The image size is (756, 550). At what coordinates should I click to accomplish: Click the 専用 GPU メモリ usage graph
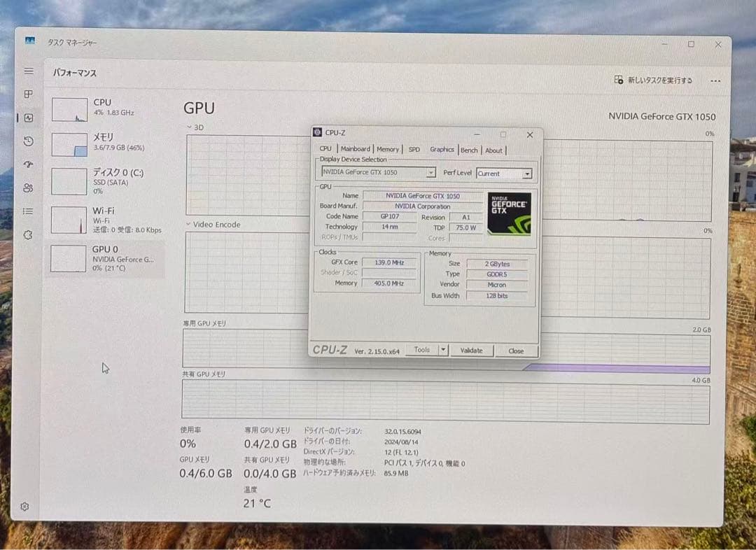(x=446, y=351)
